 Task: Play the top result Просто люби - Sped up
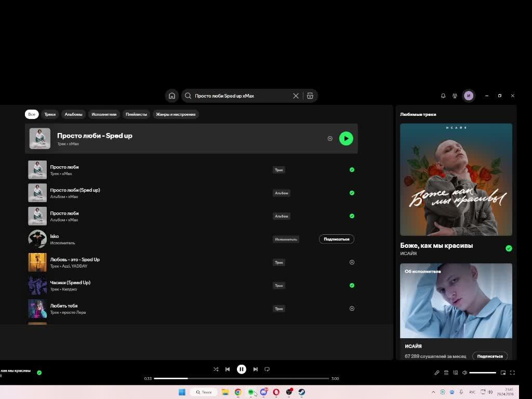coord(346,138)
